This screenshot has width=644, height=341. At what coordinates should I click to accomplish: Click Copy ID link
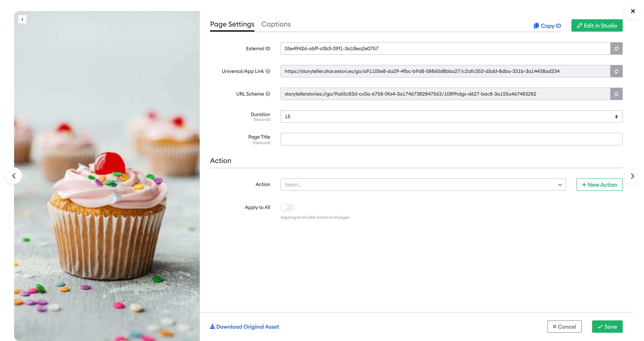[x=547, y=26]
